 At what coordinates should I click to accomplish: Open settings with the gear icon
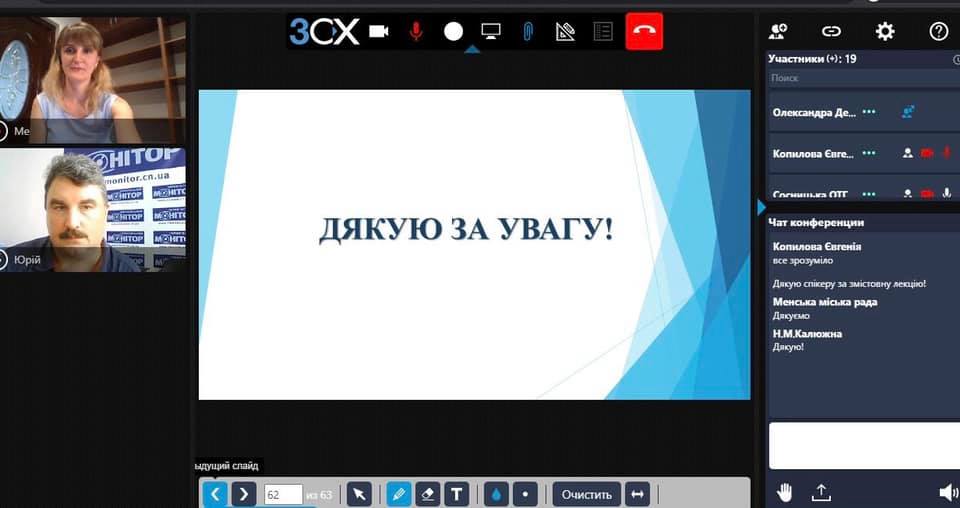885,31
